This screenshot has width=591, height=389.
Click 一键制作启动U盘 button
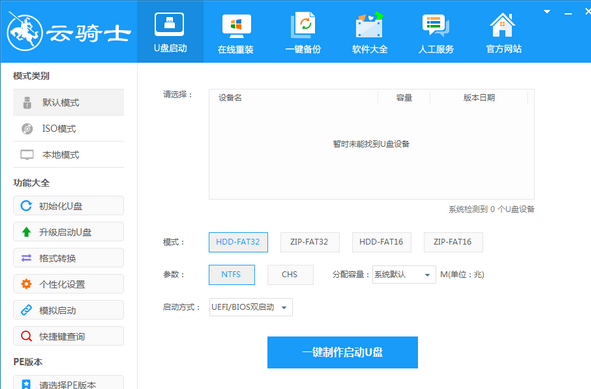tap(342, 352)
